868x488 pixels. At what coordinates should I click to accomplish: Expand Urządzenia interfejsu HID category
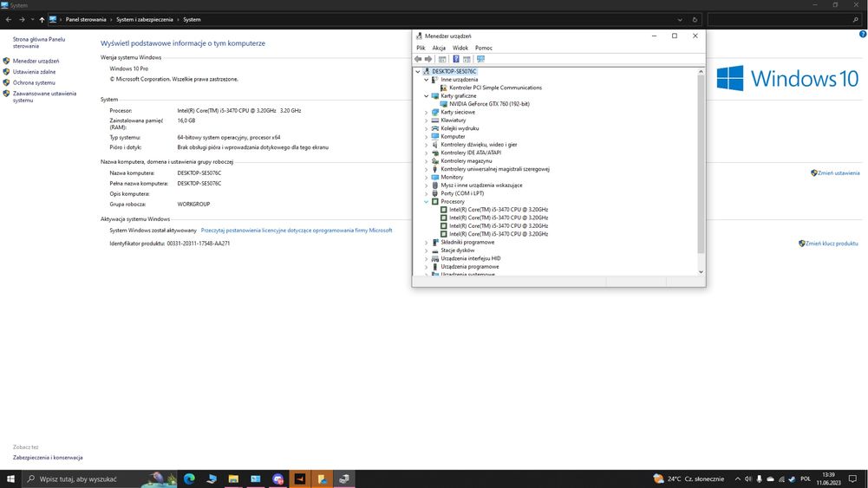(427, 258)
